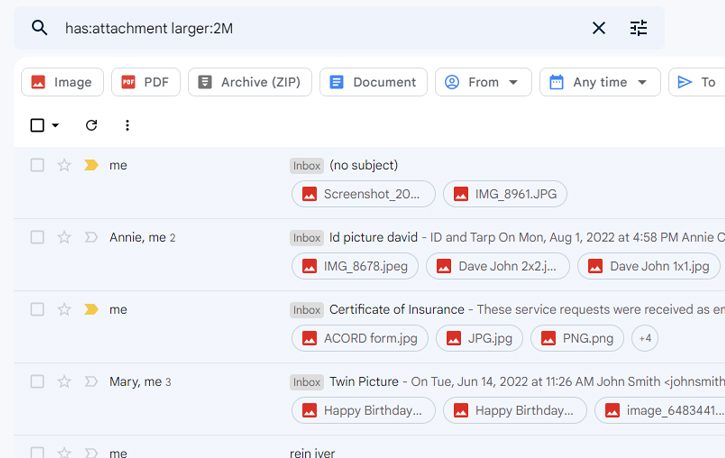Viewport: 725px width, 458px height.
Task: Open the Twin Picture email subject
Action: [x=364, y=381]
